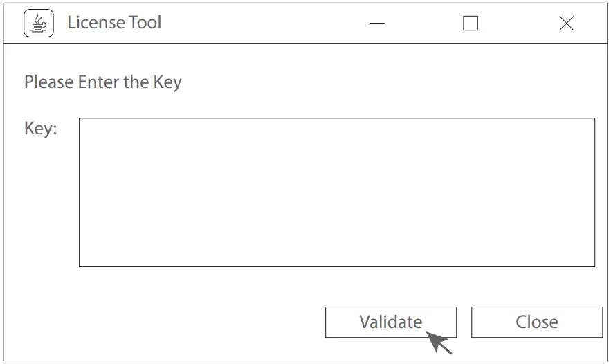Minimize the License Tool window

pyautogui.click(x=377, y=24)
